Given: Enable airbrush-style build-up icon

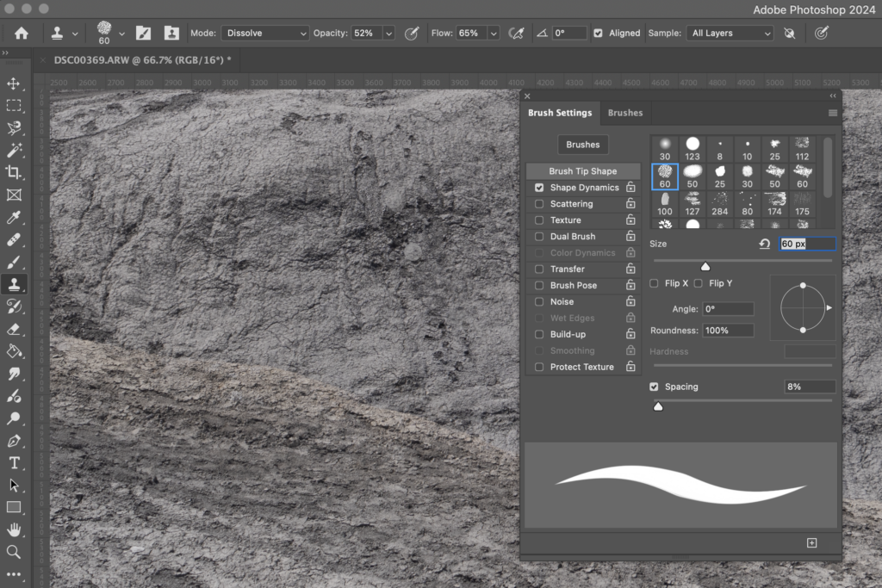Looking at the screenshot, I should 516,34.
